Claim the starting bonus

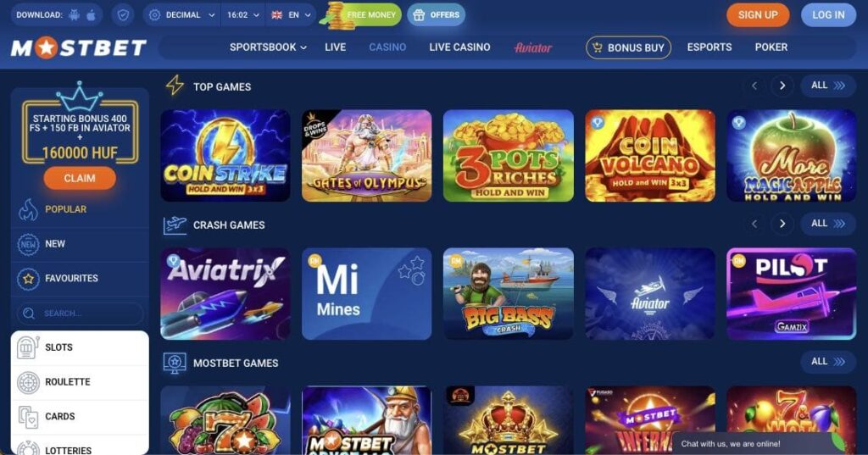[x=80, y=178]
